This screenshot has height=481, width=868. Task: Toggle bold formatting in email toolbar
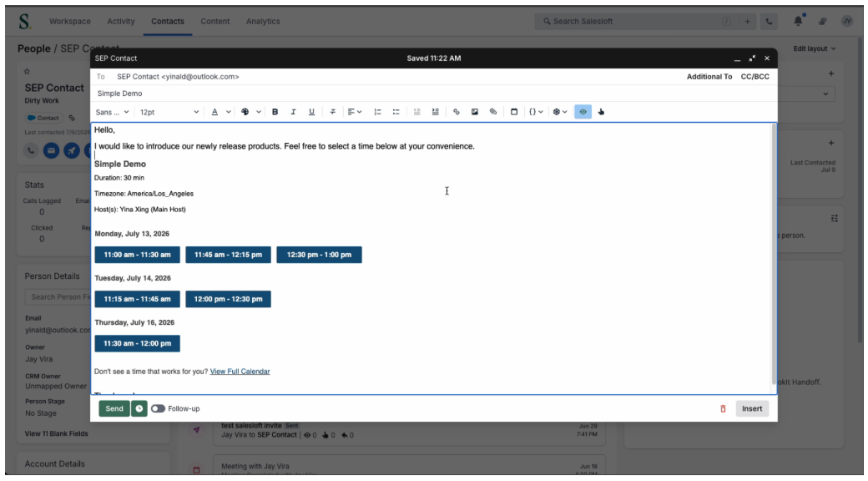(275, 112)
